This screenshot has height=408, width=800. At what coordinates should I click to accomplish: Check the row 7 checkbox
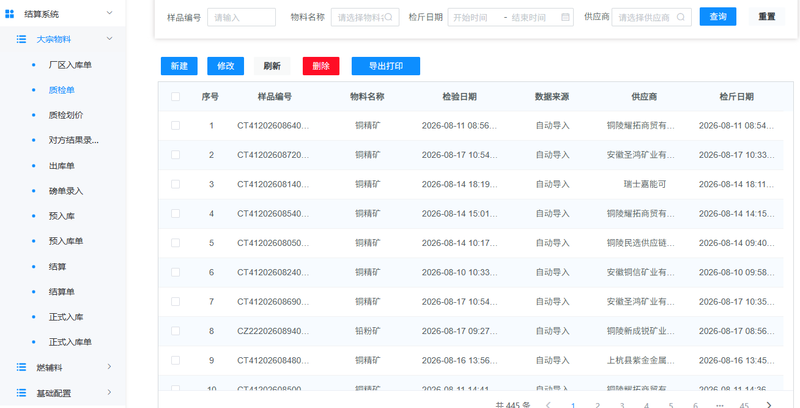click(176, 301)
